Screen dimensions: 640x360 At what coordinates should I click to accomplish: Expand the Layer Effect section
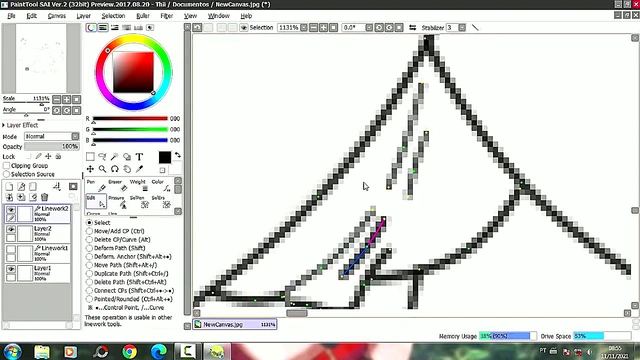[4, 125]
